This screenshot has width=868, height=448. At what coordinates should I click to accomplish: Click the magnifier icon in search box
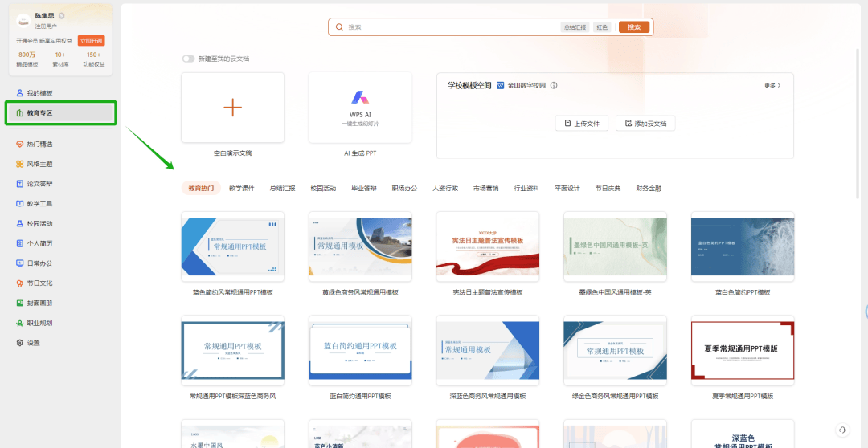[x=339, y=27]
